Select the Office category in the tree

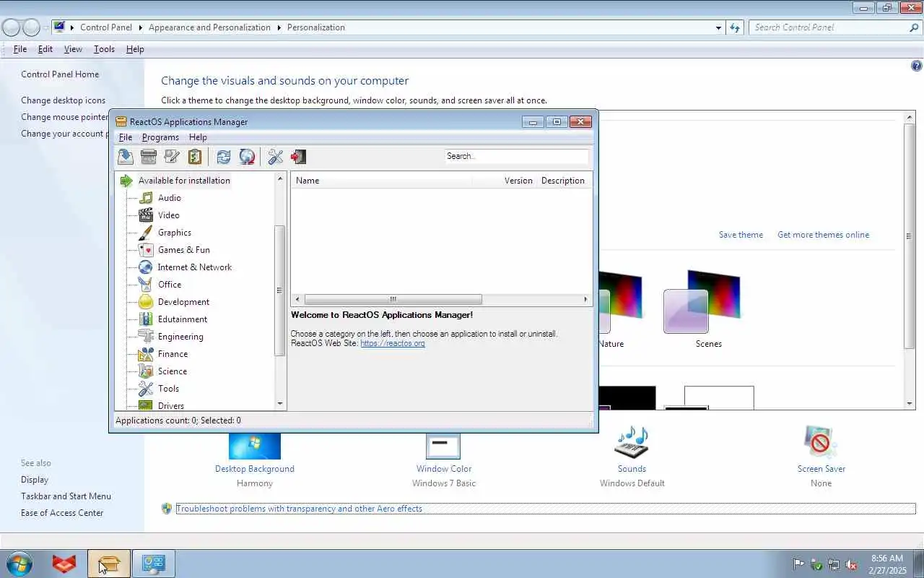tap(170, 285)
